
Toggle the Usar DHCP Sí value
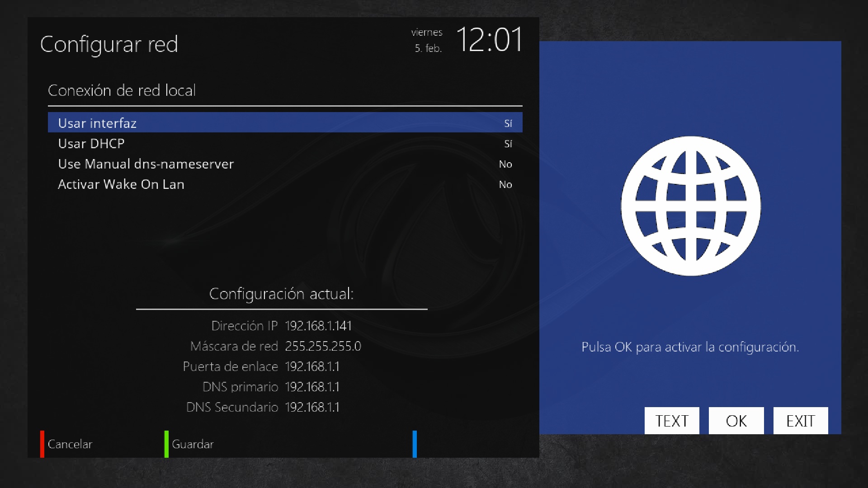508,144
